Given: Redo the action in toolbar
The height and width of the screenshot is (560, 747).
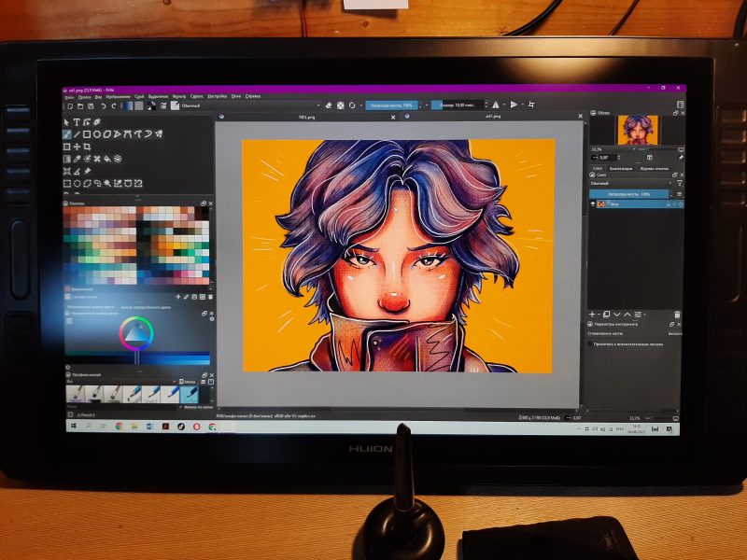Looking at the screenshot, I should tap(113, 105).
